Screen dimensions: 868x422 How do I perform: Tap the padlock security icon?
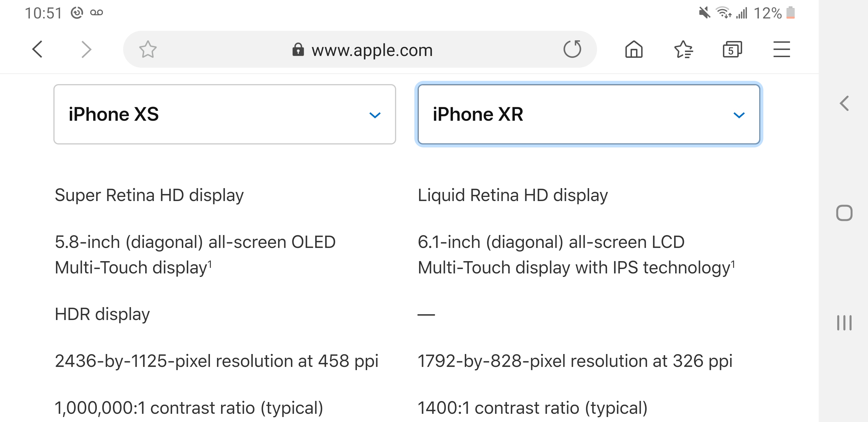pos(298,50)
